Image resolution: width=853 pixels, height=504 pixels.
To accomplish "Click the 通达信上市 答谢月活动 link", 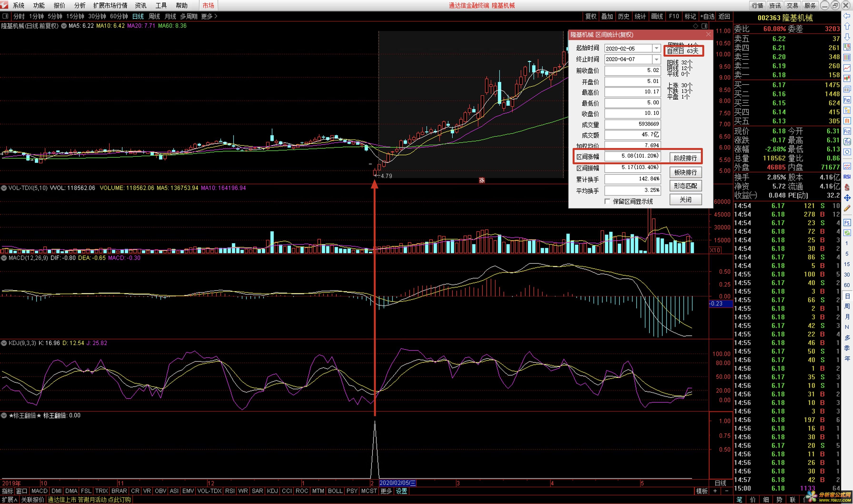I will [89, 499].
